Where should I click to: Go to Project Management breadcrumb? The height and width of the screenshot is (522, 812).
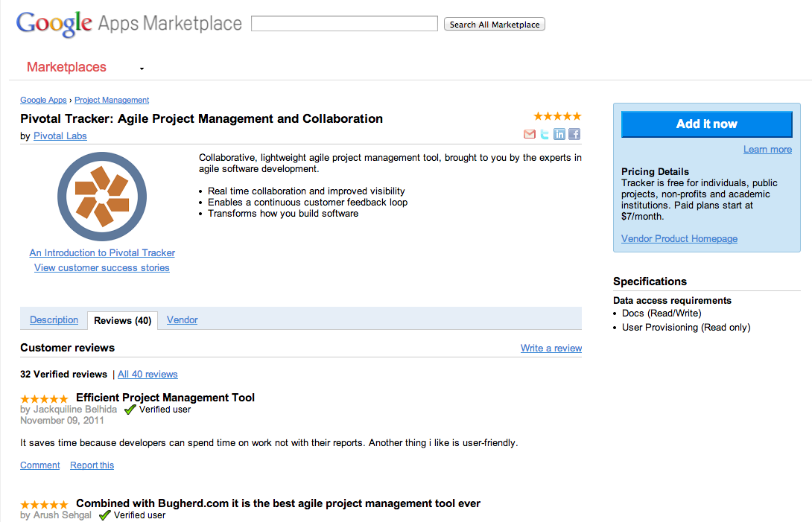[x=112, y=100]
